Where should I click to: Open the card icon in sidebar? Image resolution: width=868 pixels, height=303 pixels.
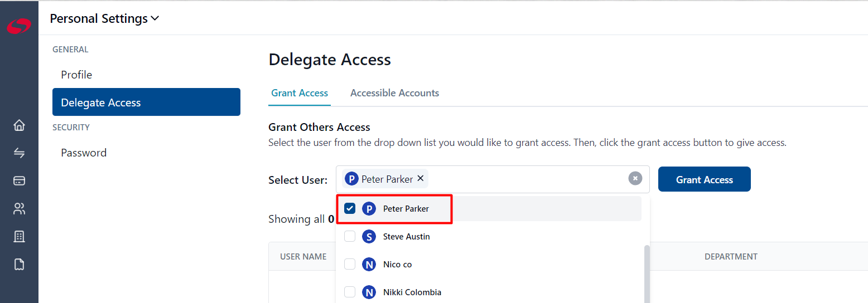[19, 180]
